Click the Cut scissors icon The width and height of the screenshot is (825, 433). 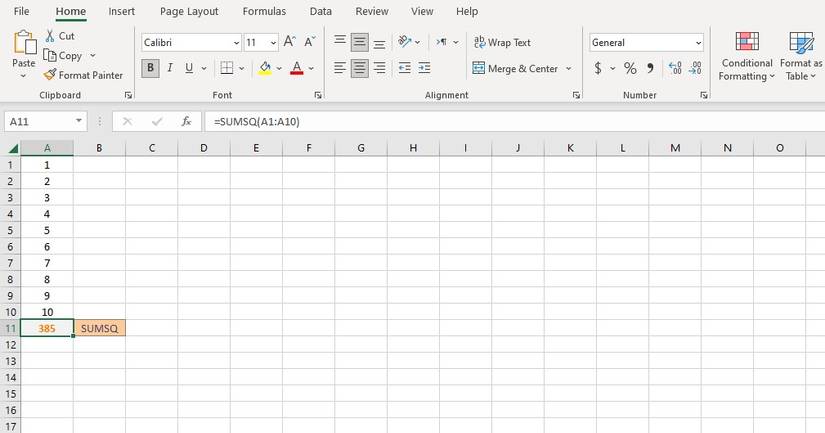coord(50,36)
